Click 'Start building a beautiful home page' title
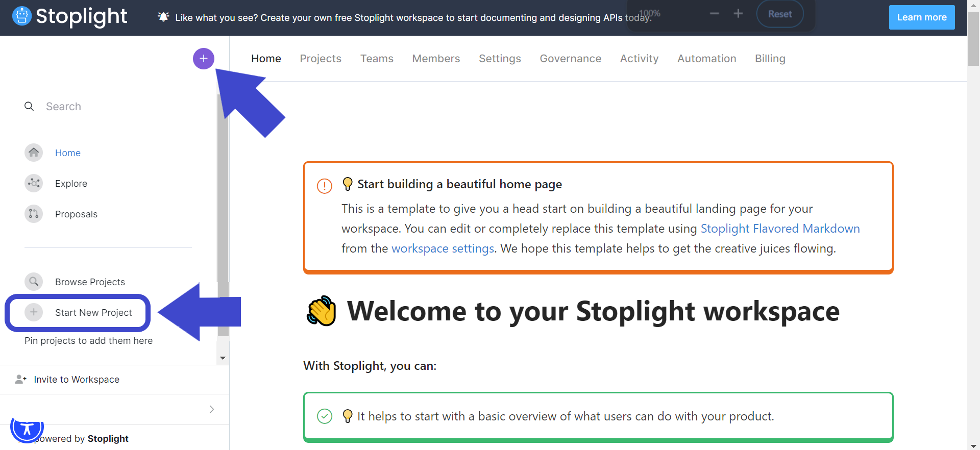980x450 pixels. [459, 184]
